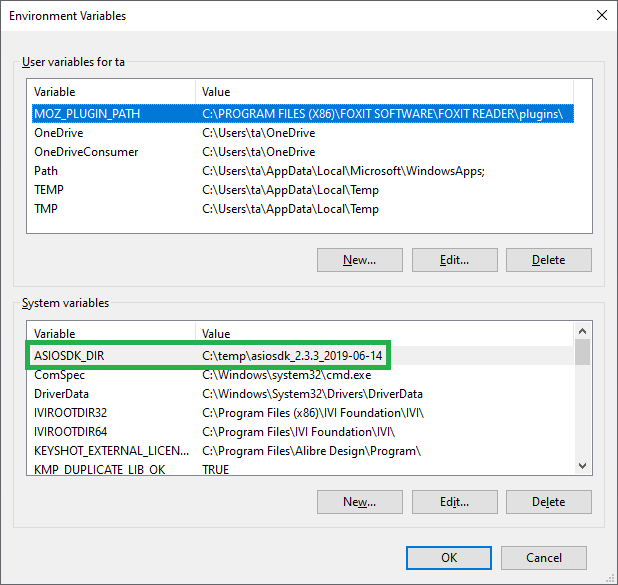
Task: Select the MOZ_PLUGIN_PATH user variable
Action: (x=87, y=114)
